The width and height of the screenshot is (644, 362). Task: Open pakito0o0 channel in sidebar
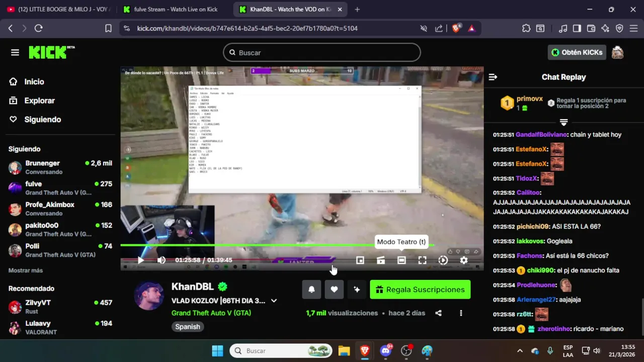click(60, 229)
